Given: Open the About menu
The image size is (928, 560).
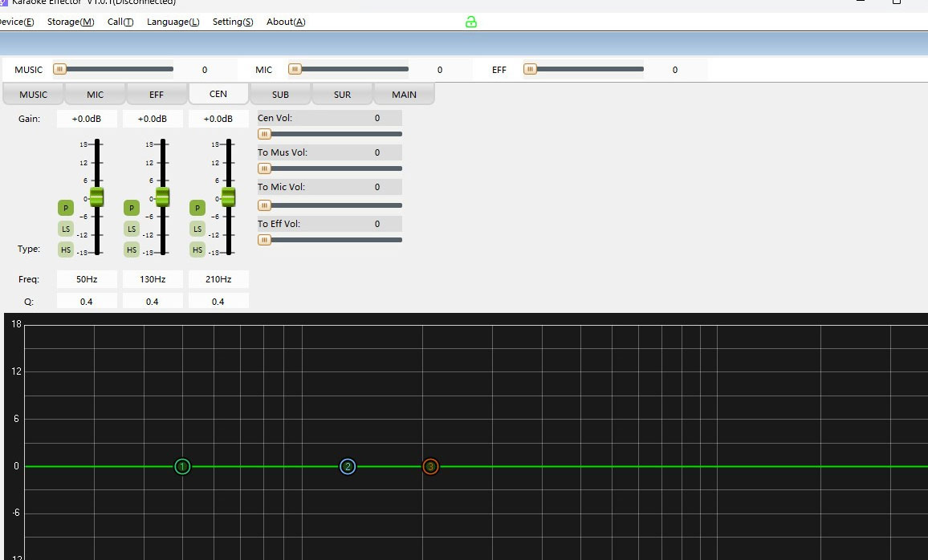Looking at the screenshot, I should tap(286, 22).
